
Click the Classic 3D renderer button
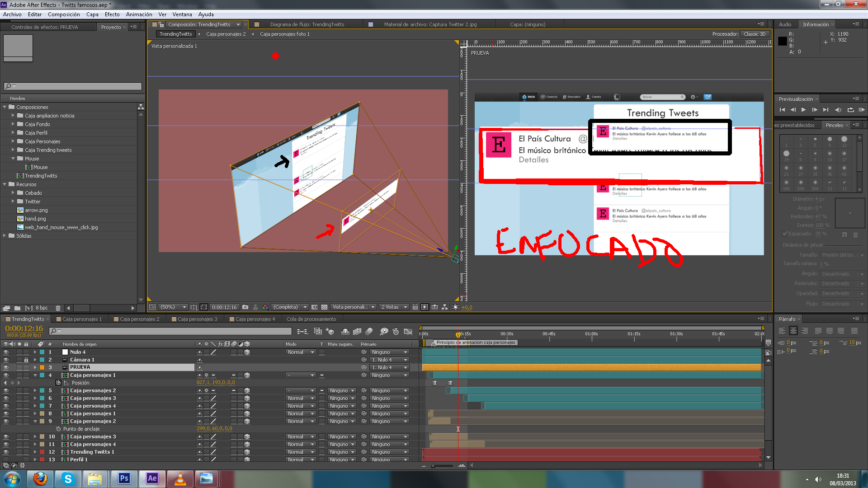tap(754, 34)
